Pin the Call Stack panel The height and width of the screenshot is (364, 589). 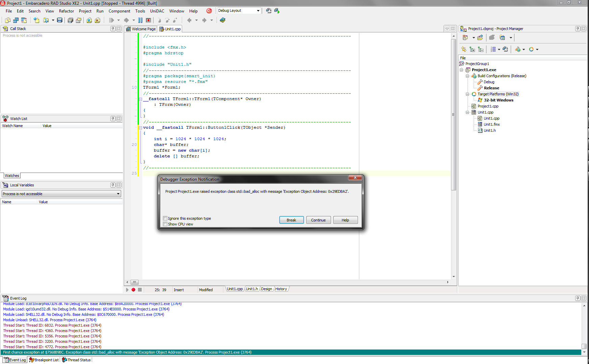113,29
